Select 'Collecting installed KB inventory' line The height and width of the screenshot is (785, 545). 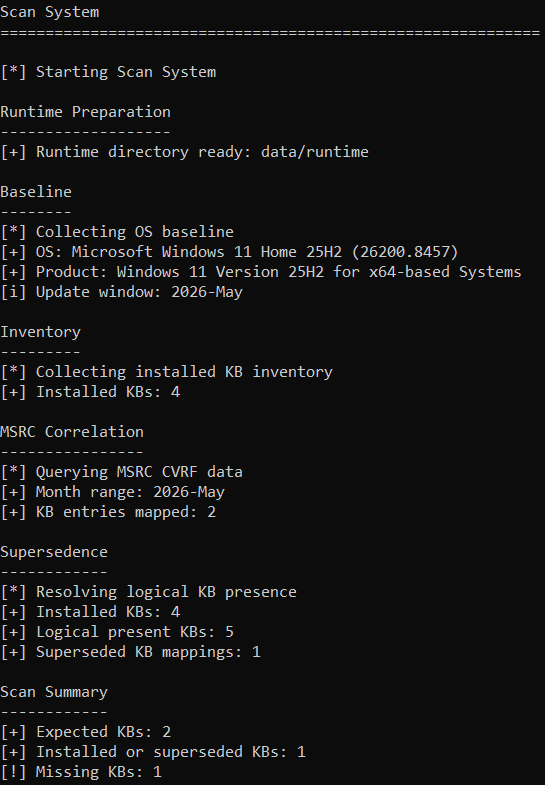point(166,372)
